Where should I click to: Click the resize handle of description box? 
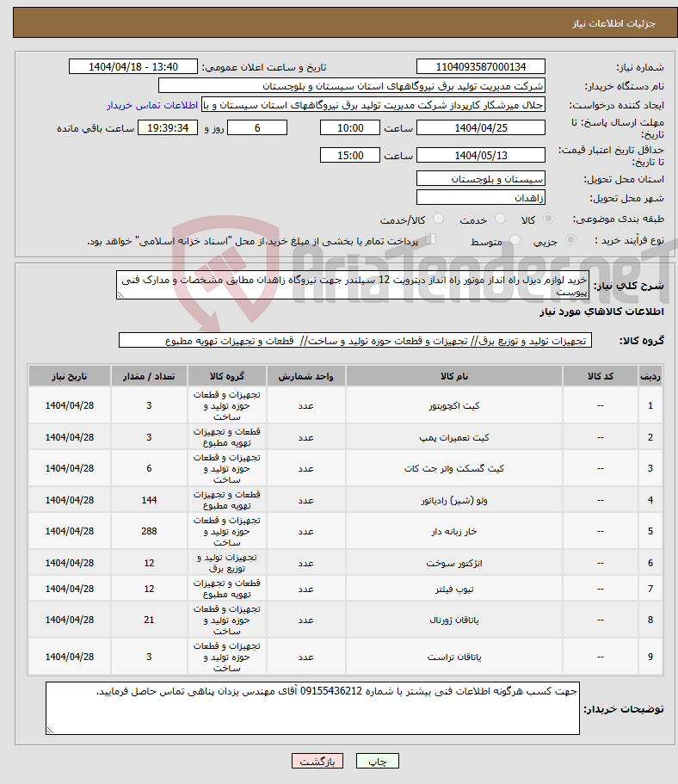coord(120,295)
